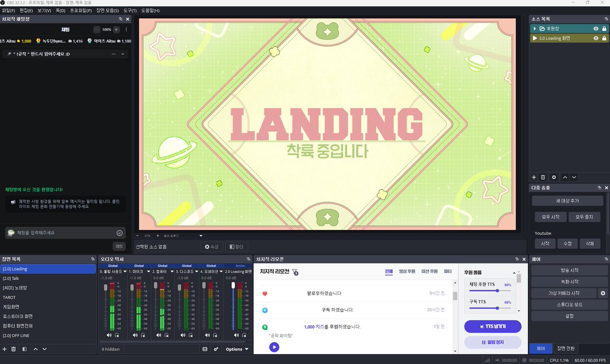The height and width of the screenshot is (364, 610).
Task: Increase chat zoom with plus button
Action: (116, 29)
